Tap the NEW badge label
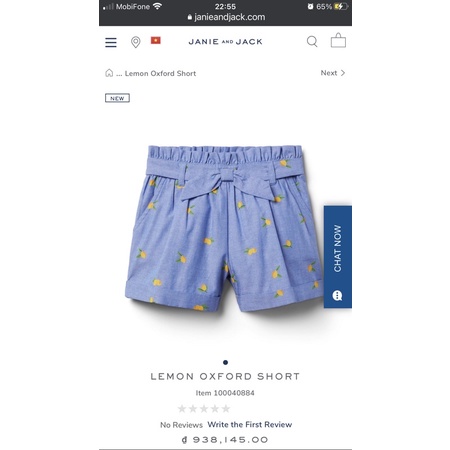 pos(117,98)
